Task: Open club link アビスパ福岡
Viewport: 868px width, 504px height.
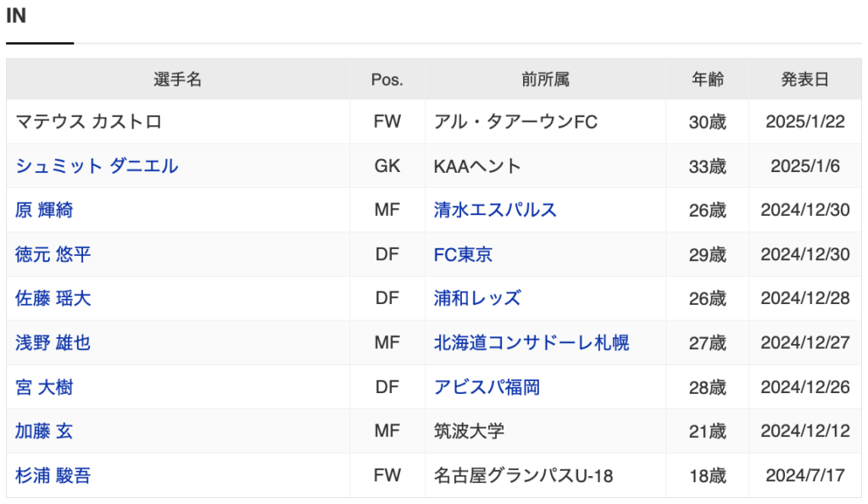Action: click(487, 387)
